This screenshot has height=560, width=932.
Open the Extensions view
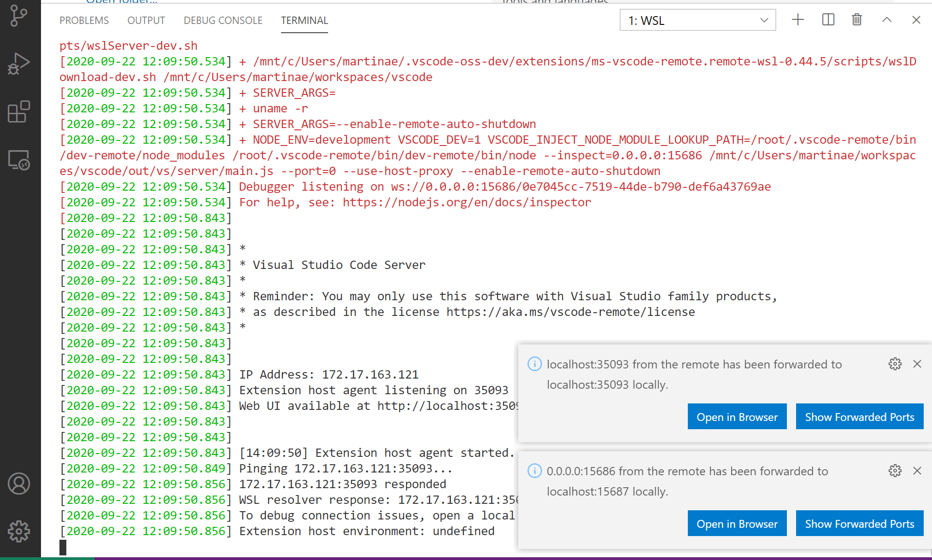tap(18, 111)
